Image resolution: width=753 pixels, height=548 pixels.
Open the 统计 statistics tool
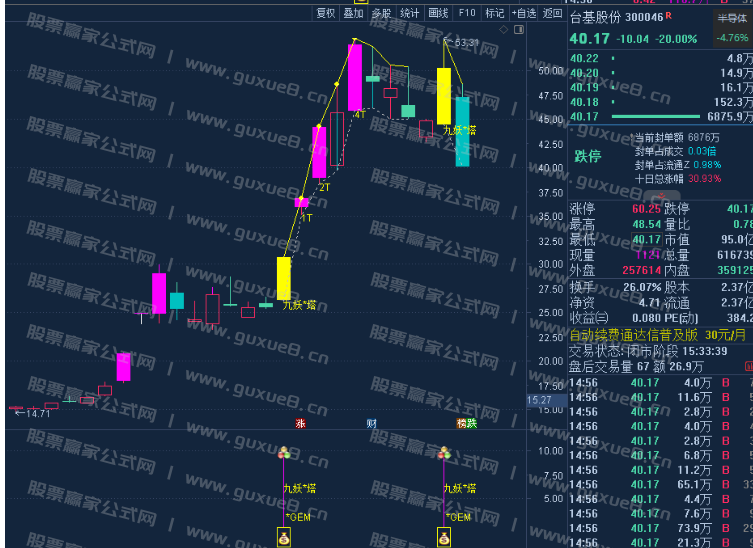click(x=410, y=13)
